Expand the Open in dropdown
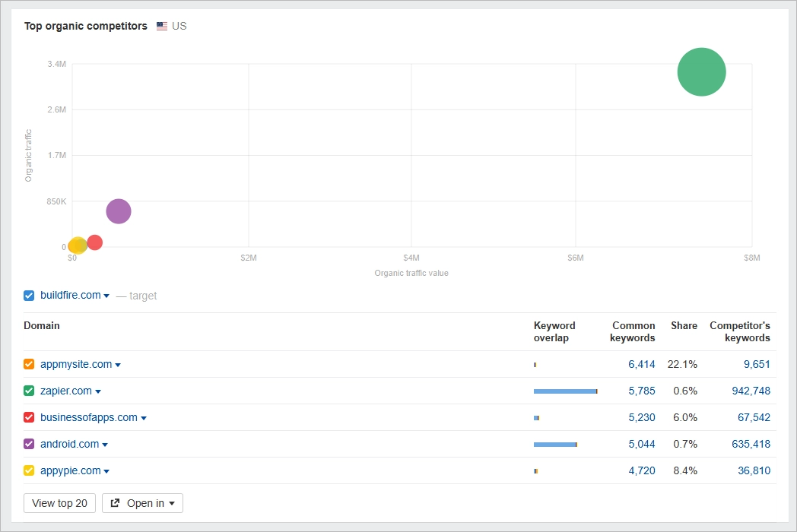 [170, 502]
